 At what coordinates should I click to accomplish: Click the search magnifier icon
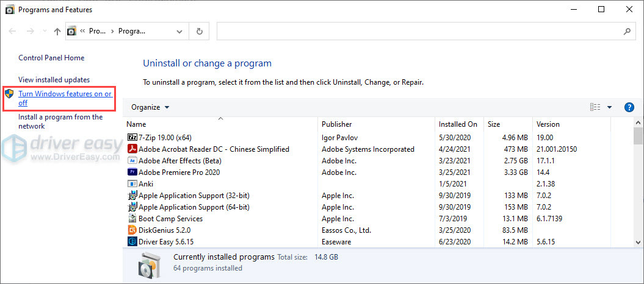click(x=627, y=31)
